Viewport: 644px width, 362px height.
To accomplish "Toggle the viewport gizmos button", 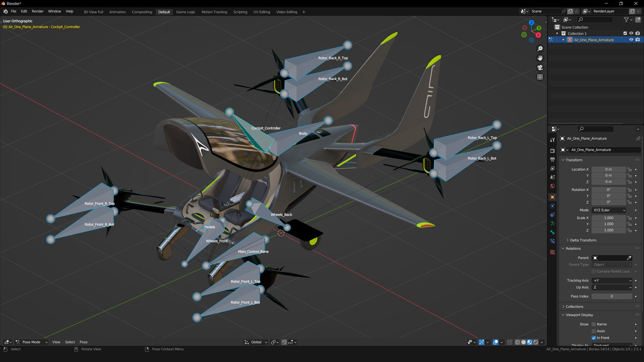I will click(481, 342).
